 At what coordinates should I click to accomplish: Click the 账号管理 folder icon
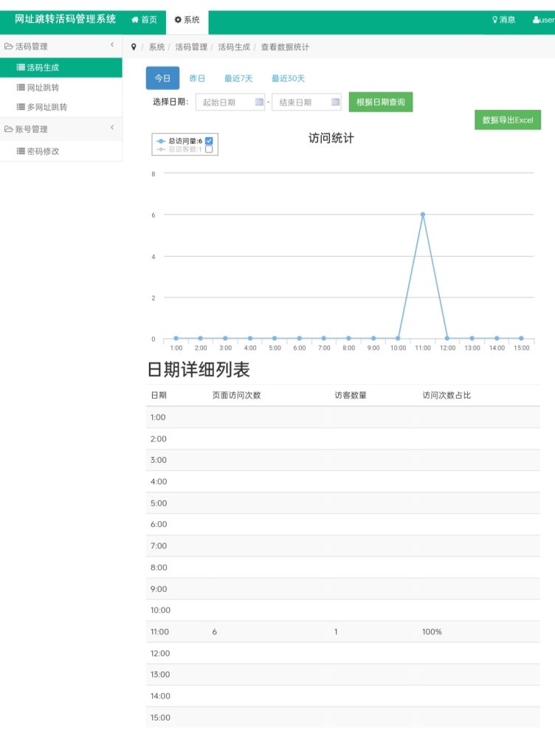[x=9, y=129]
